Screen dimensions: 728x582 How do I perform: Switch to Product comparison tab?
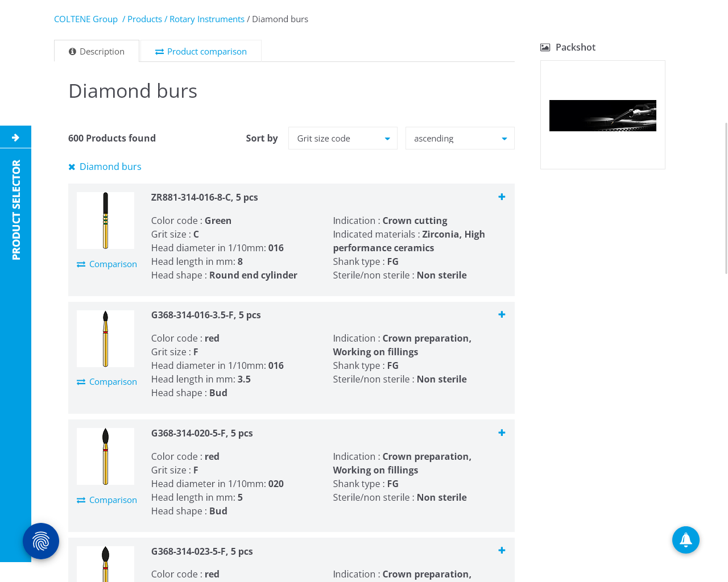(x=201, y=51)
